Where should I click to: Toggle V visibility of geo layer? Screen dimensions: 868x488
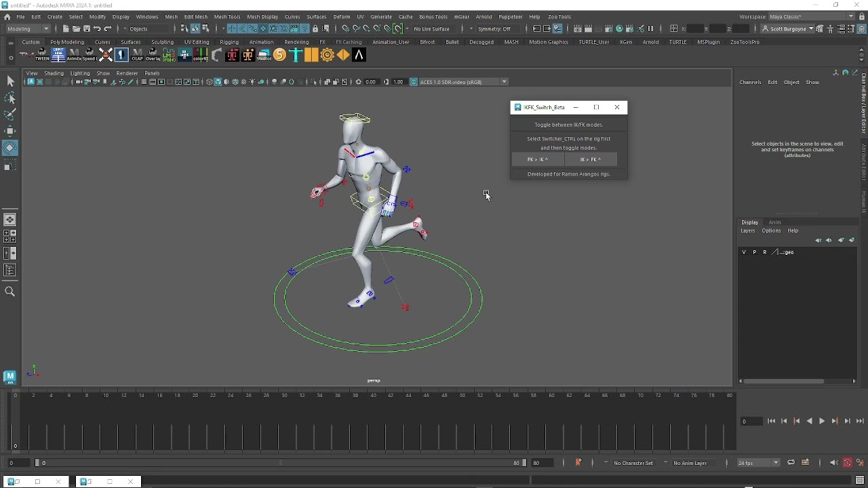click(744, 252)
